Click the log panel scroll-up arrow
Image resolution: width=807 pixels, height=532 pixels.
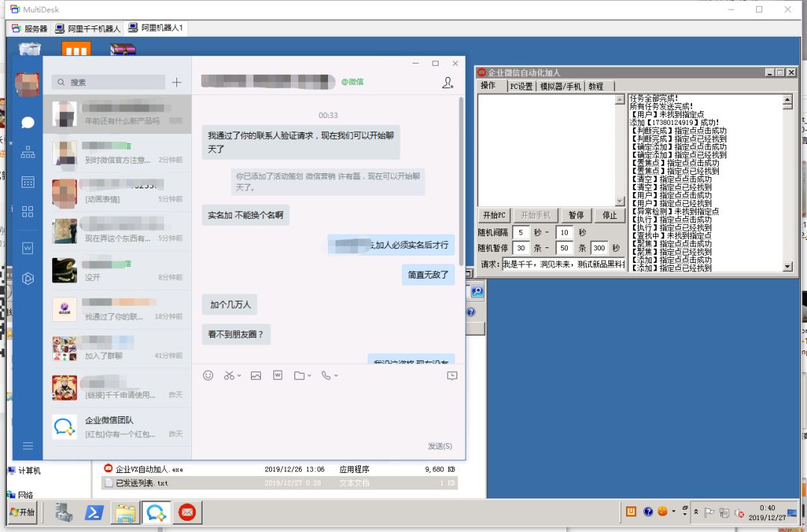pyautogui.click(x=788, y=100)
